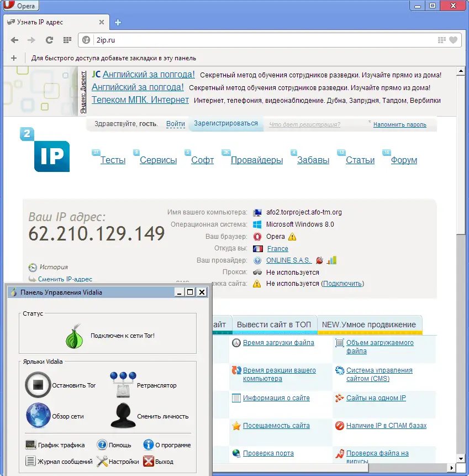This screenshot has width=469, height=476.
Task: Switch to 'NEW.Умное продвижение' tab
Action: 369,325
